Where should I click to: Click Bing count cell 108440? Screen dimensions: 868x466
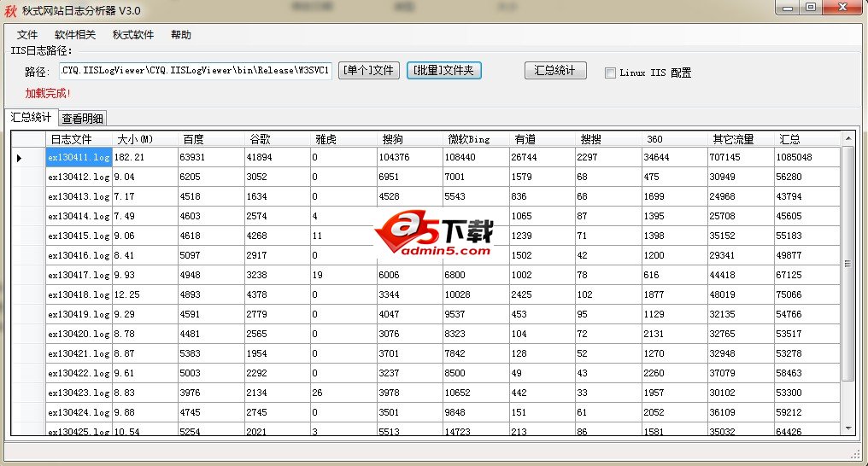[476, 157]
